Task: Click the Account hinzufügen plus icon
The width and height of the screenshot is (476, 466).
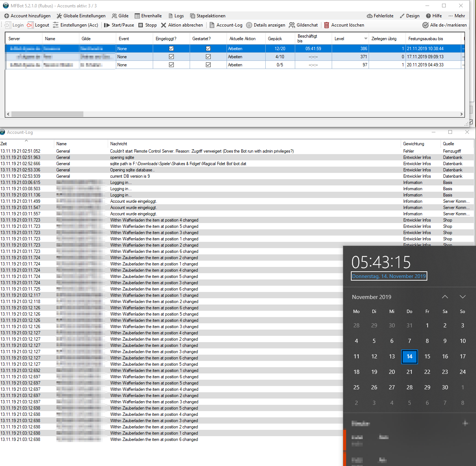Action: tap(6, 16)
